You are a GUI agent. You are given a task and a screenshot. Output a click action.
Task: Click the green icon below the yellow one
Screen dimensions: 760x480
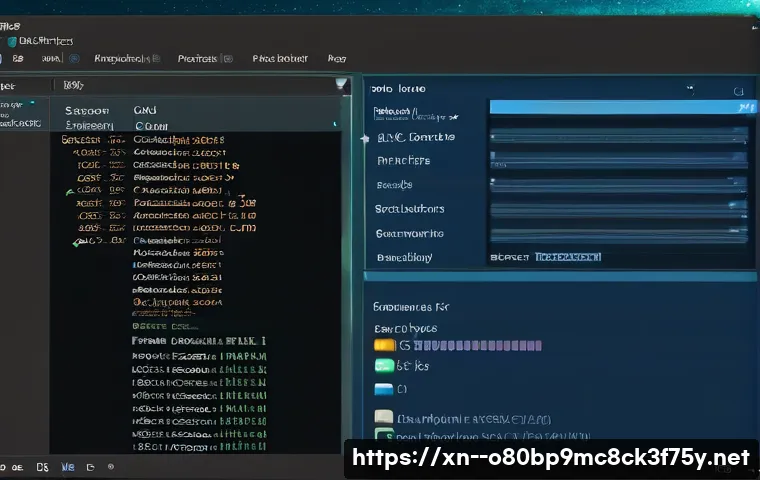(384, 366)
